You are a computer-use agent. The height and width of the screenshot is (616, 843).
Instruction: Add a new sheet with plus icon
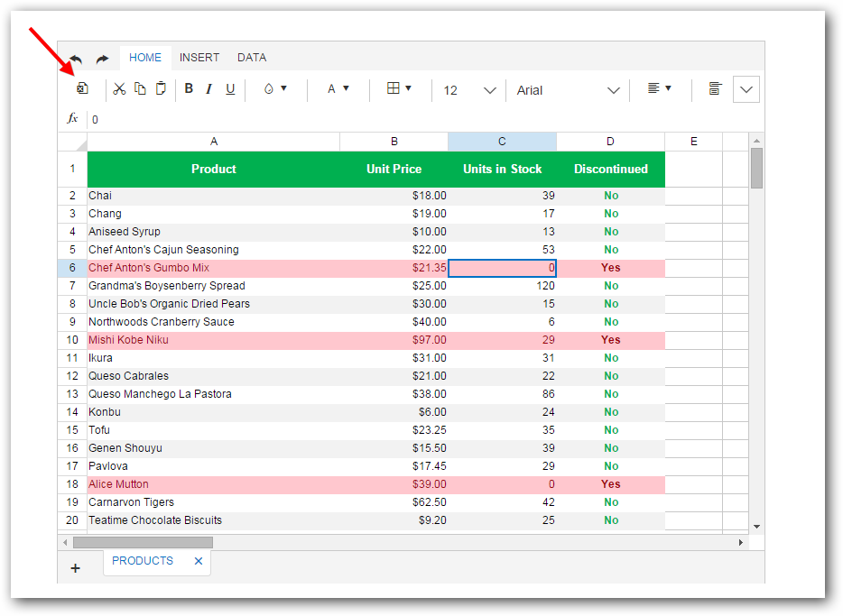pos(75,568)
